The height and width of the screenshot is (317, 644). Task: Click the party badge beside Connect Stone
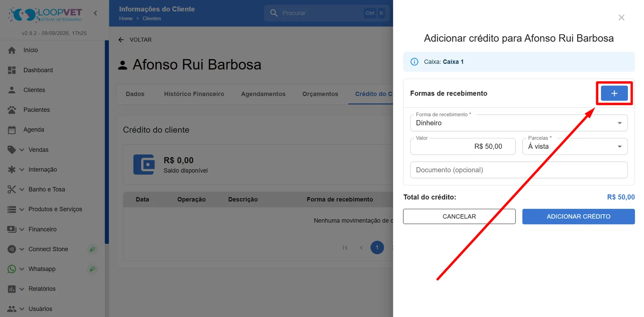coord(93,249)
